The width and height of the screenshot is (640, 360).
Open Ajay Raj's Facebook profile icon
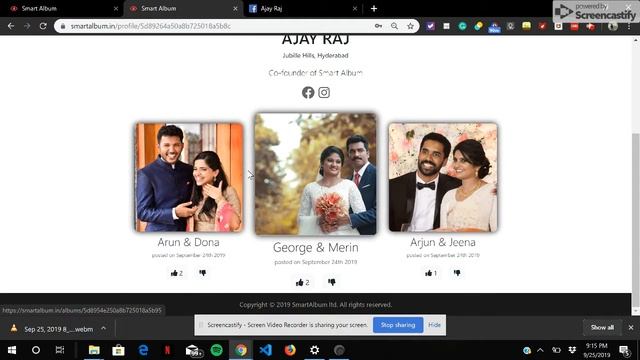coord(308,93)
